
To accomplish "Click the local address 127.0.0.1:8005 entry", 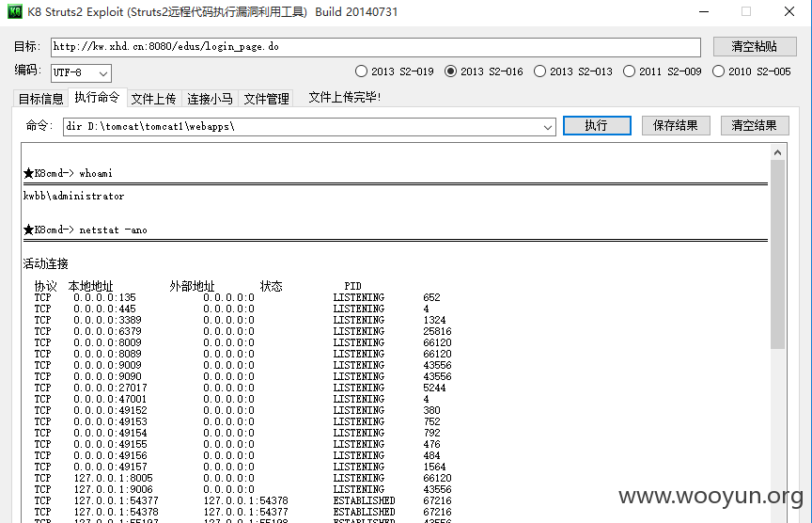I will pos(113,478).
